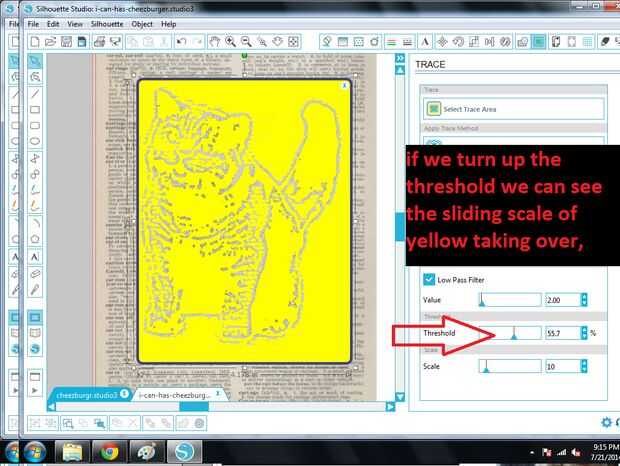This screenshot has height=466, width=620.
Task: Select the Edit Points tool
Action: click(35, 77)
